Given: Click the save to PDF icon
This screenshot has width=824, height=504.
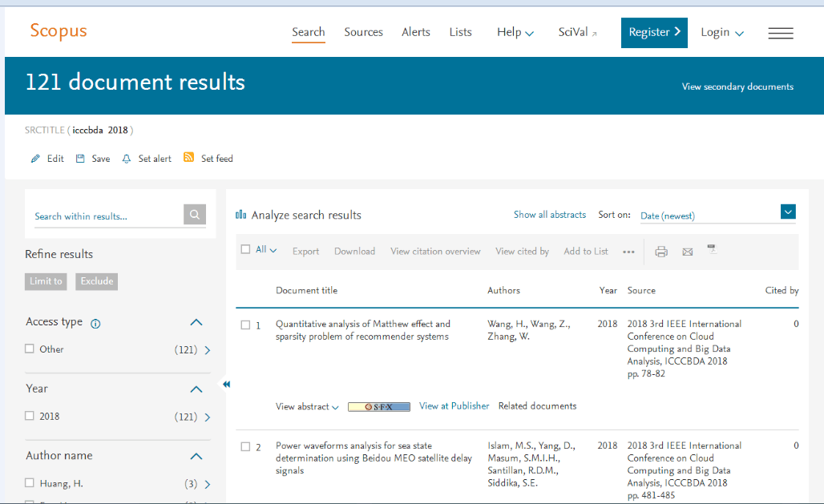Looking at the screenshot, I should click(x=712, y=249).
